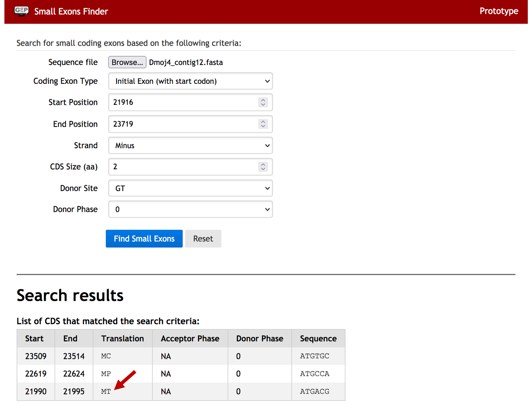This screenshot has height=405, width=532.
Task: Click the Acceptor Phase column header
Action: [x=190, y=339]
